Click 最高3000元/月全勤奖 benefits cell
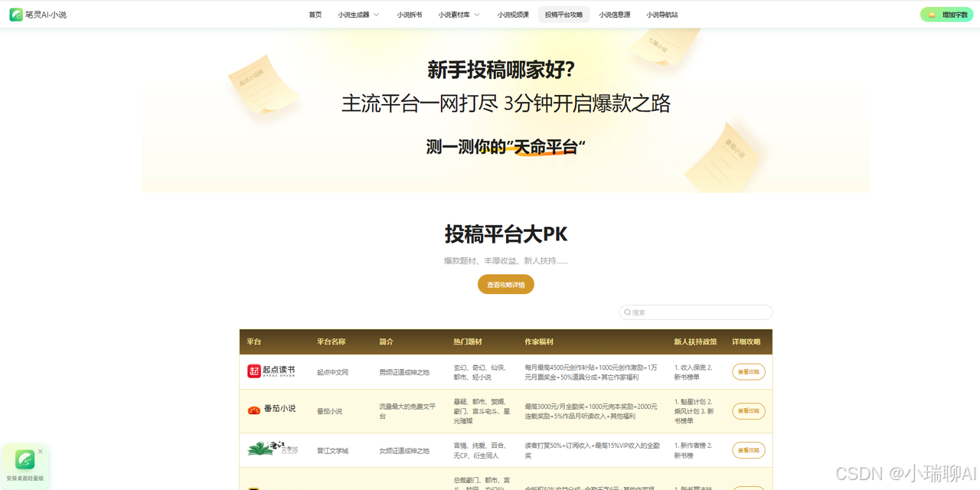The height and width of the screenshot is (490, 980). 591,411
